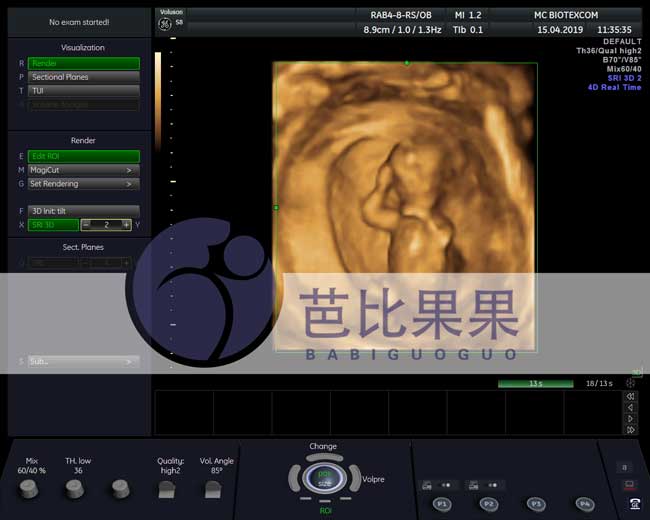Turn the Mix 60/40 % knob
The image size is (650, 520).
tap(29, 489)
